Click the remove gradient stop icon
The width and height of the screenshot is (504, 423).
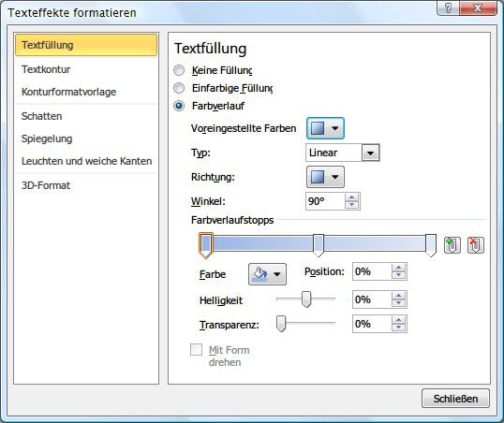click(476, 246)
